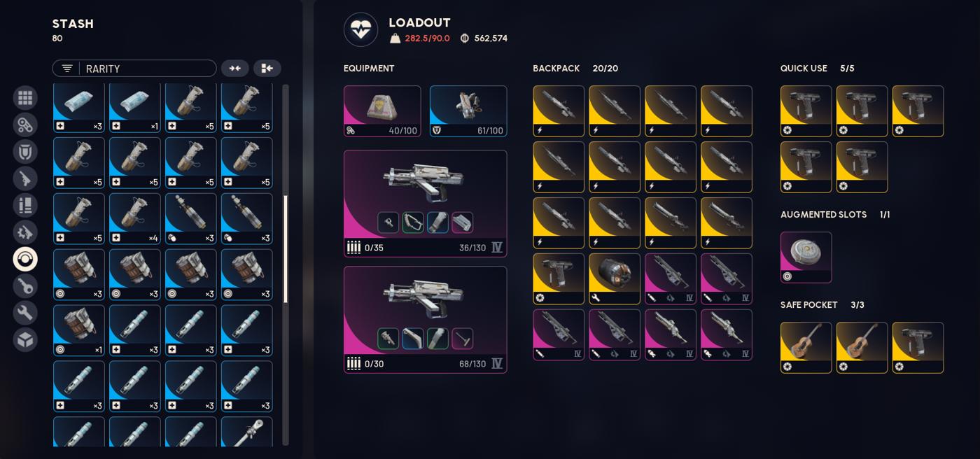Select the shield showing 61/100 durability
Viewport: 980px width, 459px height.
point(468,111)
